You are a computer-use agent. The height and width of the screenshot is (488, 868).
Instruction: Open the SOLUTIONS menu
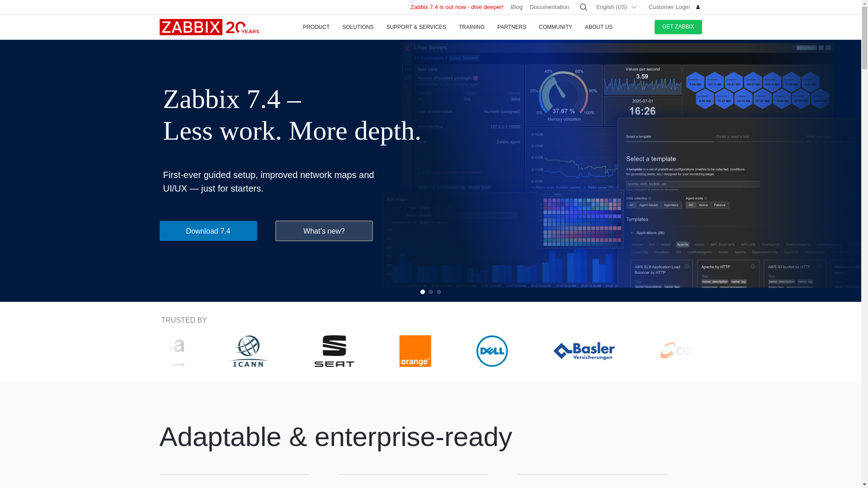358,27
